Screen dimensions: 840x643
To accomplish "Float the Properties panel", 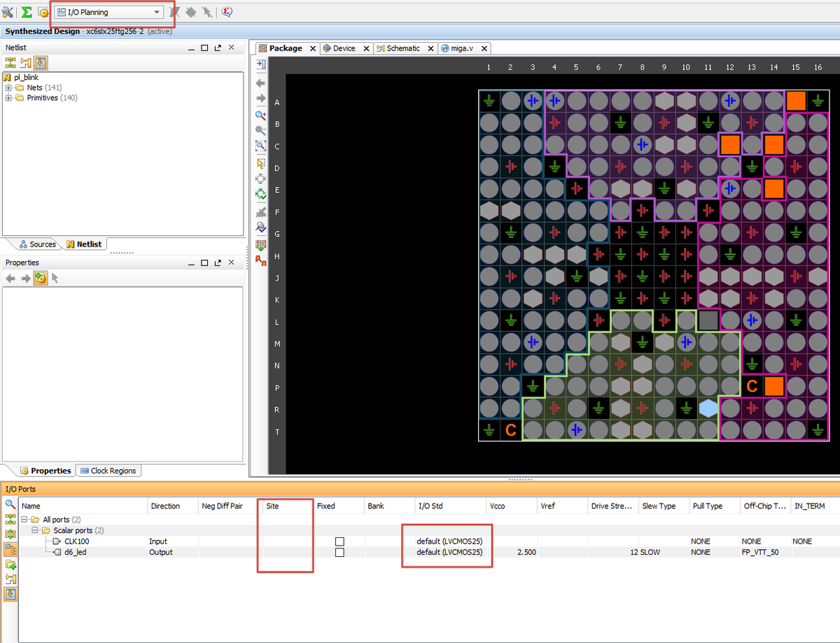I will click(x=218, y=263).
